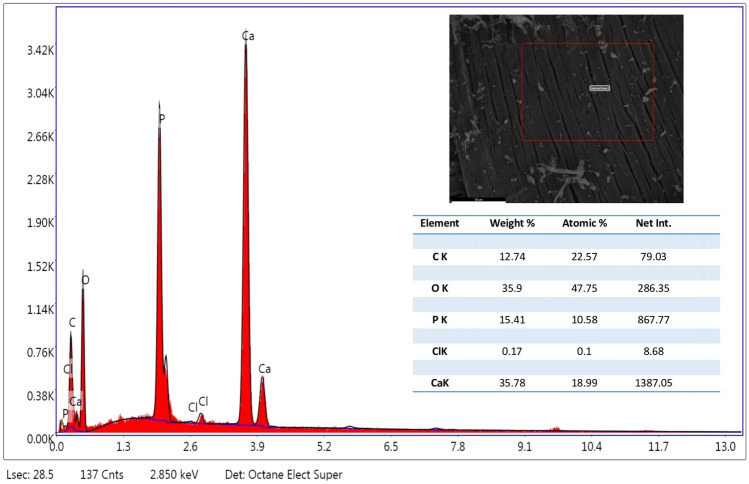Viewport: 749px width, 484px height.
Task: Click atomic value 18.99
Action: (584, 383)
